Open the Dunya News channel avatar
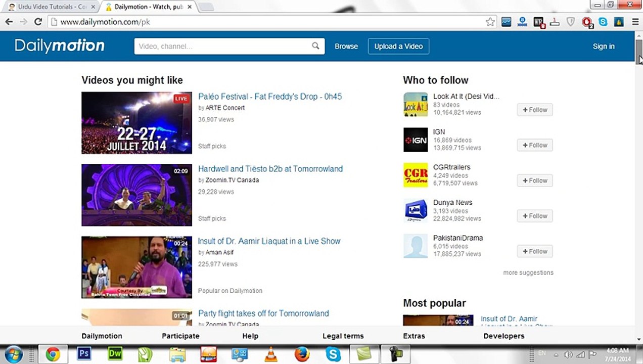Viewport: 643px width, 364px height. (x=416, y=211)
